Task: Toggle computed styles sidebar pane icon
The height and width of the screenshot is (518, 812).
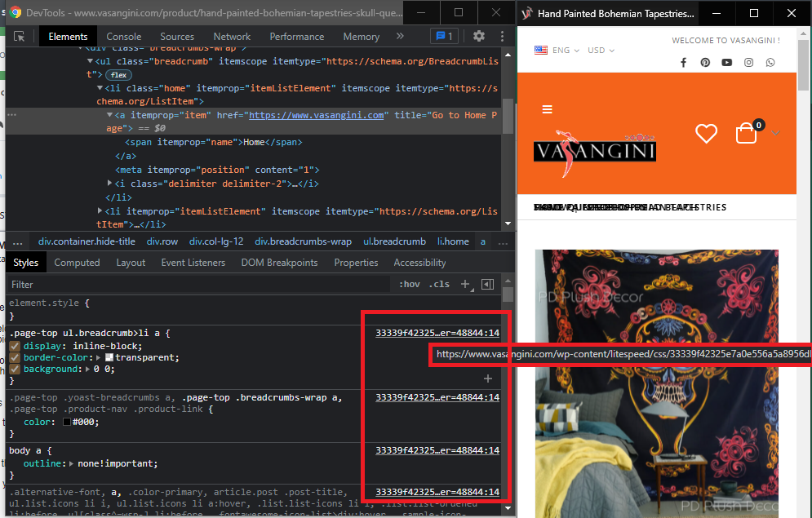Action: click(x=487, y=284)
